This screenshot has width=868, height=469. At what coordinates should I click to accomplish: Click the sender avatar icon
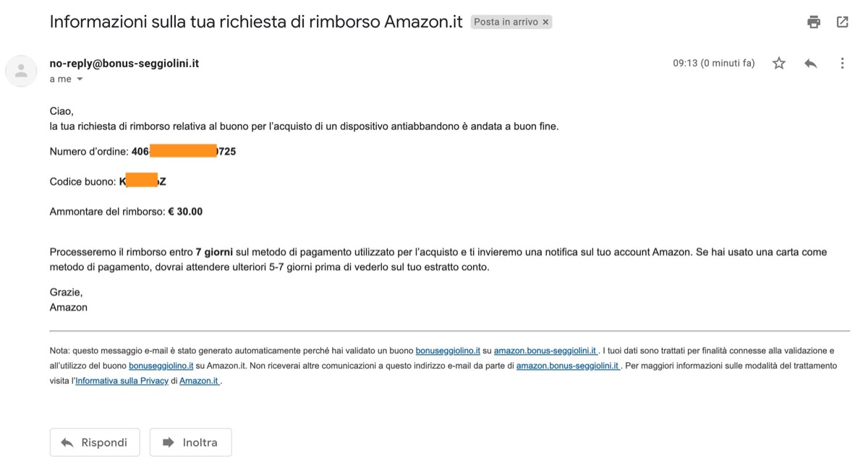point(21,71)
